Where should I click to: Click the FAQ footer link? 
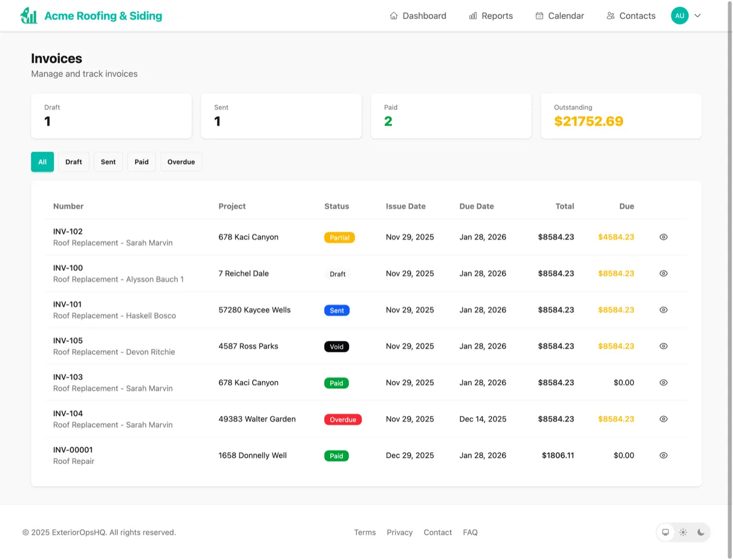pyautogui.click(x=470, y=532)
